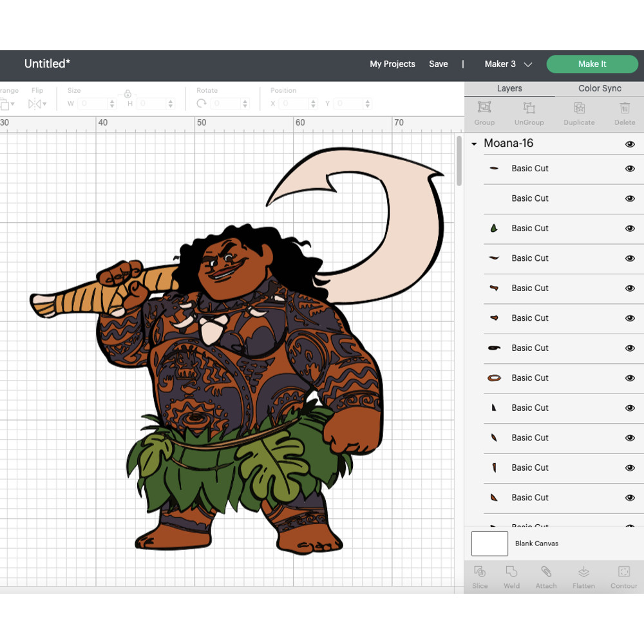644x644 pixels.
Task: Switch to the Color Sync tab
Action: pyautogui.click(x=599, y=88)
